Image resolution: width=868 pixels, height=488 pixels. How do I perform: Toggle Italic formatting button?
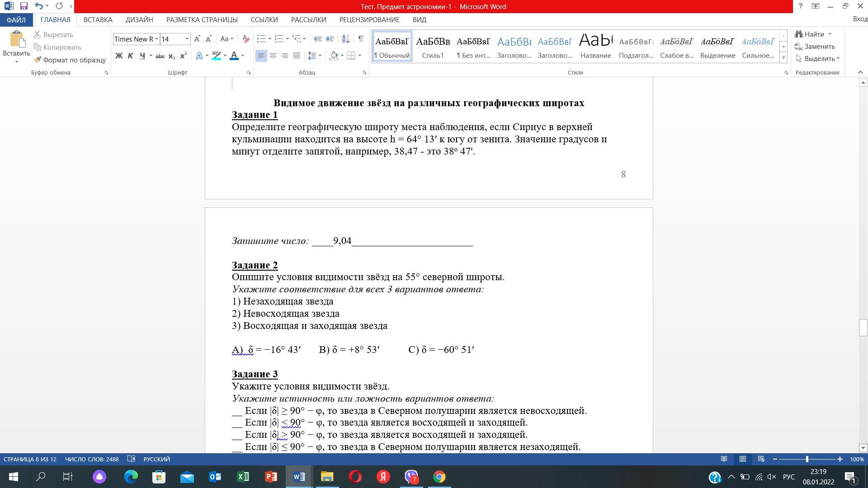130,56
